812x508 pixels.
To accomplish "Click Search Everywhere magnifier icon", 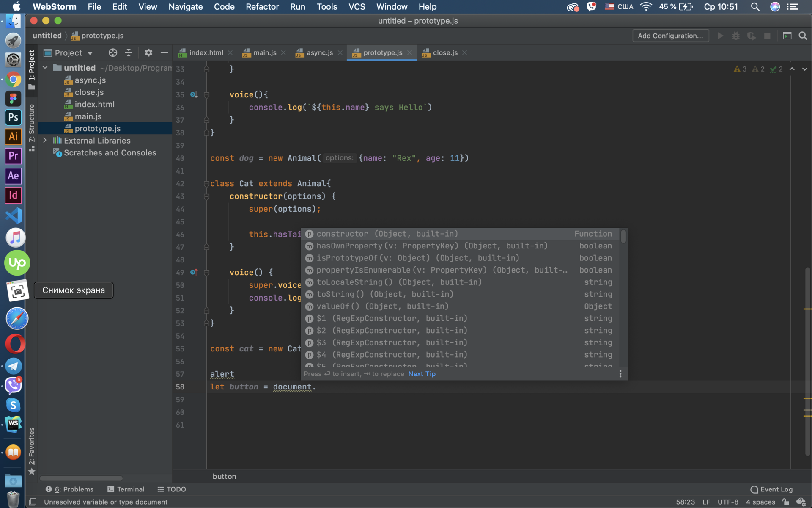I will point(803,36).
